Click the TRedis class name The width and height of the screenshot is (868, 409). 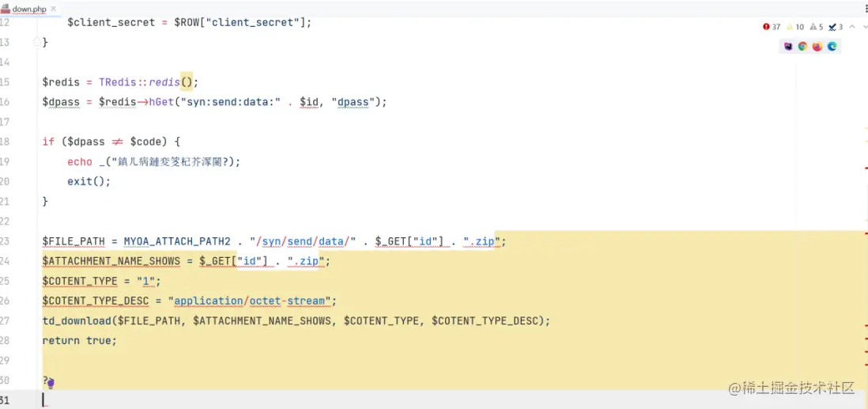tap(117, 82)
